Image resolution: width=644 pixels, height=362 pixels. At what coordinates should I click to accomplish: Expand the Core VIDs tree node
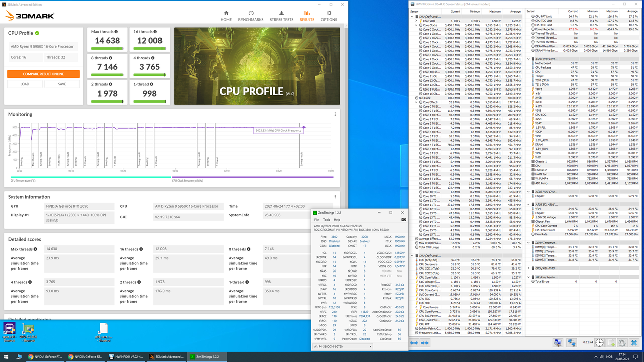[x=416, y=21]
